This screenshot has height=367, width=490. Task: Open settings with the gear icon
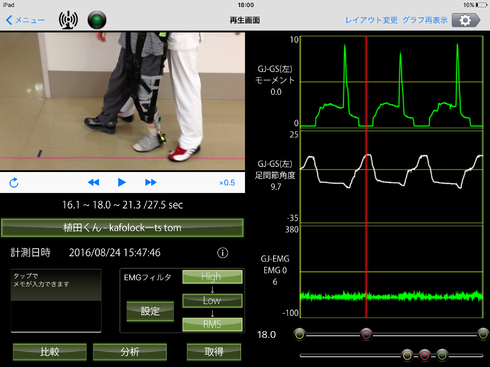pos(466,20)
